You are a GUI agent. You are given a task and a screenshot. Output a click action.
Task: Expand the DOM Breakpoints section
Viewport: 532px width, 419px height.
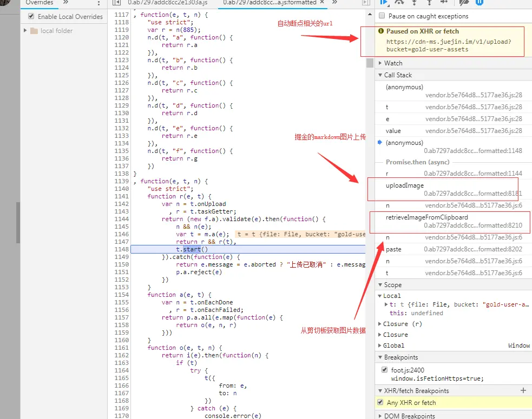click(380, 416)
